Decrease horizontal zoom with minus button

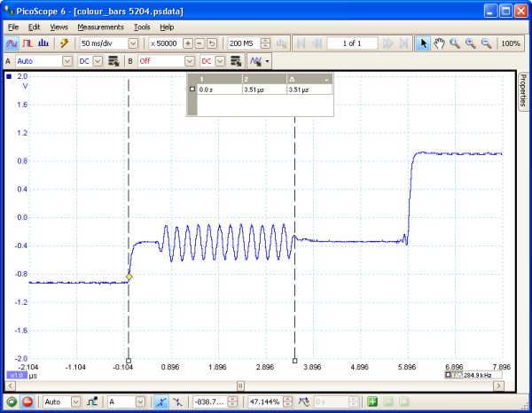tap(199, 43)
